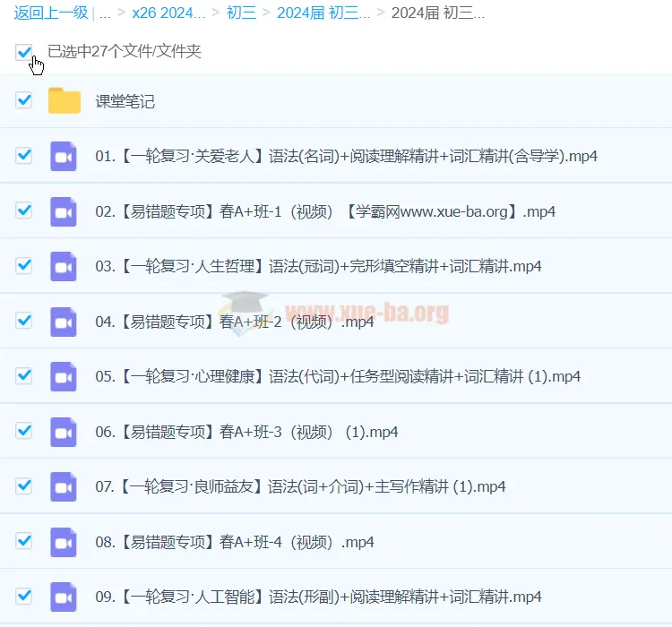
Task: Click video icon for file 05 心理健康
Action: click(64, 376)
